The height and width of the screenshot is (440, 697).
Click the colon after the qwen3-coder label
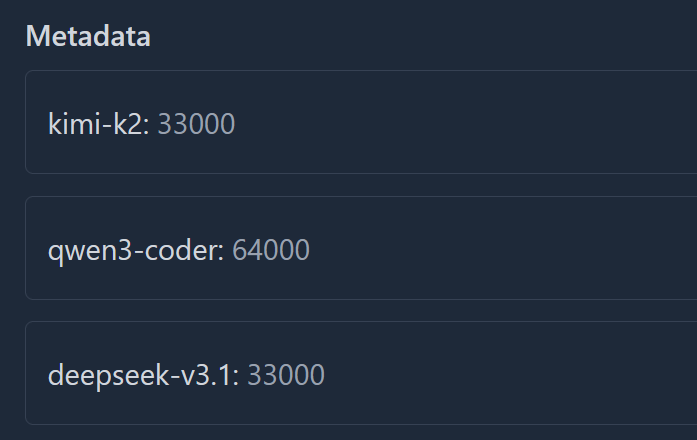pyautogui.click(x=221, y=252)
